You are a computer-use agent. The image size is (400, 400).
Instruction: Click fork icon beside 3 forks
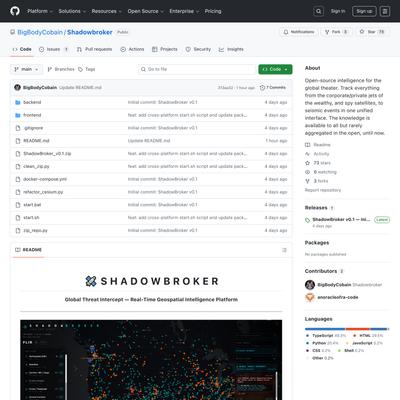coord(307,181)
